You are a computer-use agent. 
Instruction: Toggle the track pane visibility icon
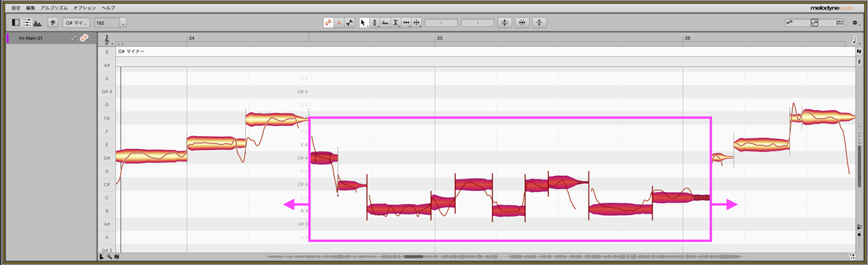pos(15,23)
